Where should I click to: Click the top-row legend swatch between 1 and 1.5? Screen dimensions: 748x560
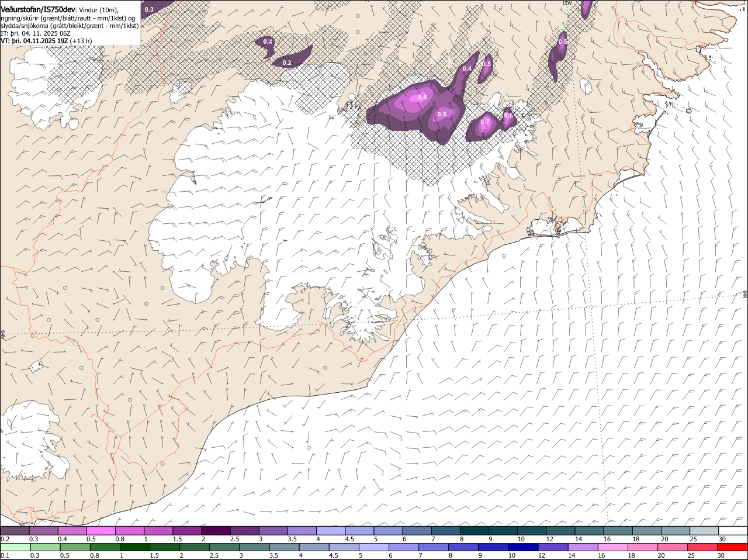pyautogui.click(x=158, y=531)
